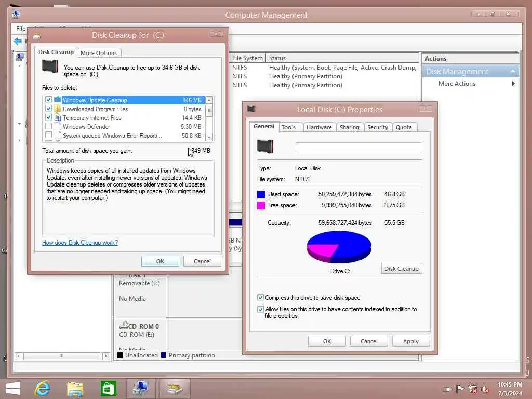
Task: Select the General tab in Properties
Action: 263,126
